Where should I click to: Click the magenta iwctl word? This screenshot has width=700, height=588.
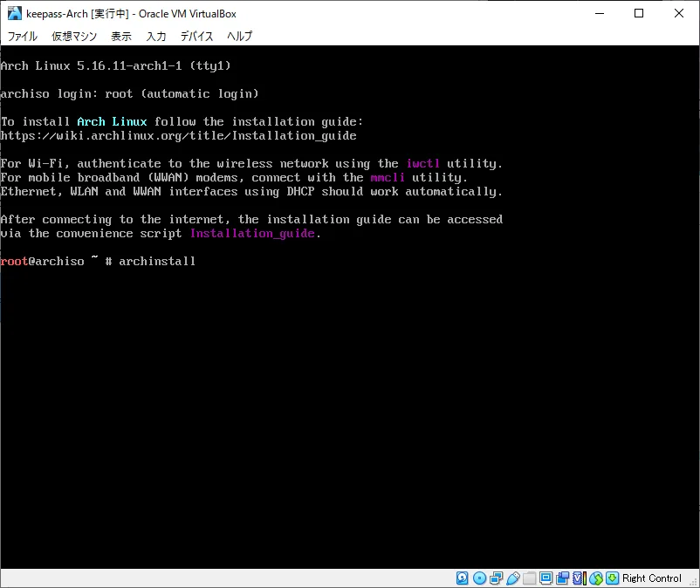coord(422,163)
